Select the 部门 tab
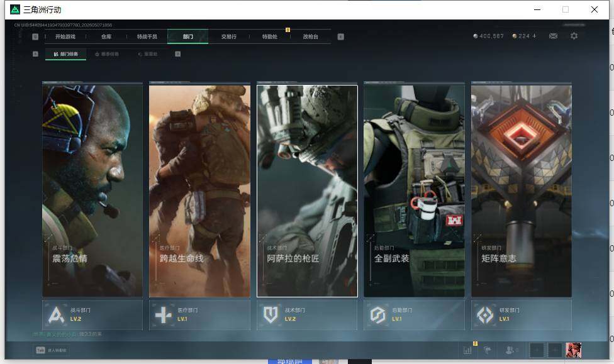Screen dimensions: 614x364 coord(188,37)
